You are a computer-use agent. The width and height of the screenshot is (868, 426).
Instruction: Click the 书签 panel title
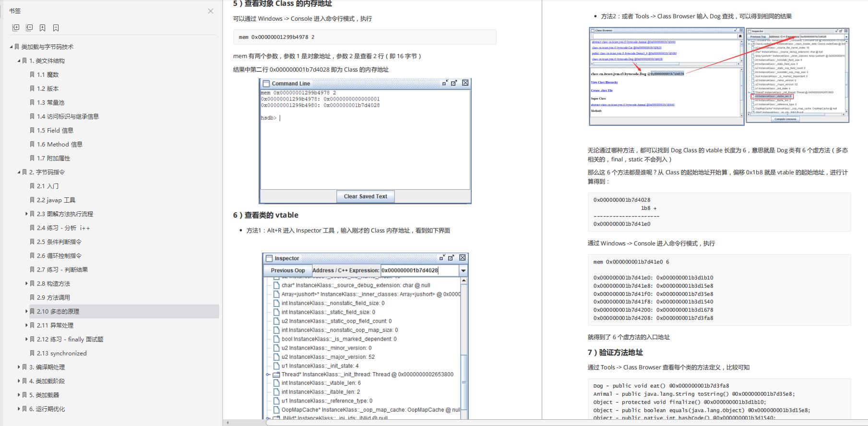[x=15, y=11]
